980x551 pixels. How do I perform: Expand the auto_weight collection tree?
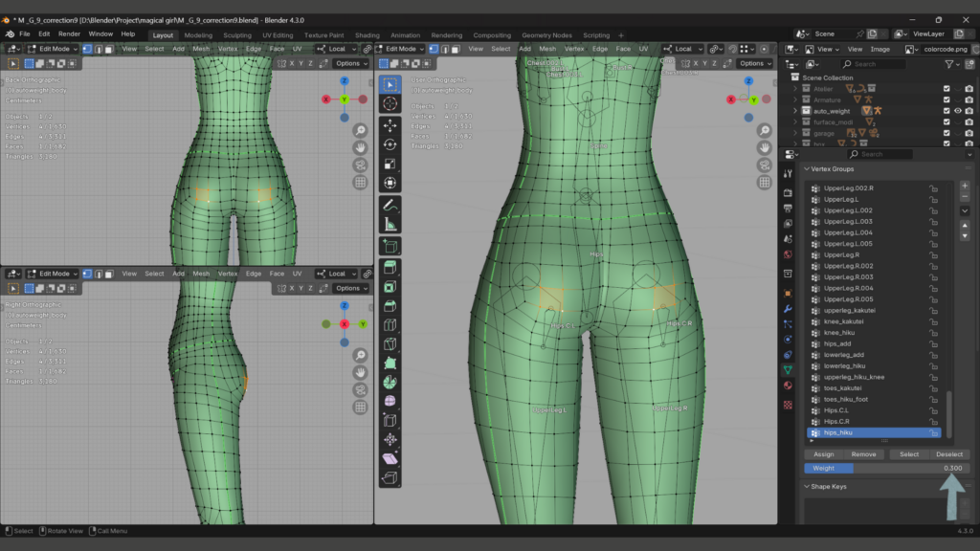click(794, 111)
